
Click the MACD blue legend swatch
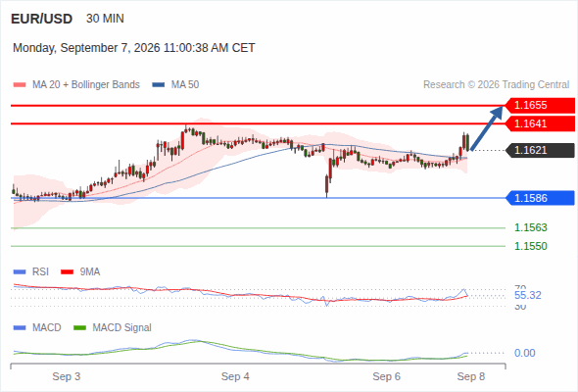tap(20, 328)
